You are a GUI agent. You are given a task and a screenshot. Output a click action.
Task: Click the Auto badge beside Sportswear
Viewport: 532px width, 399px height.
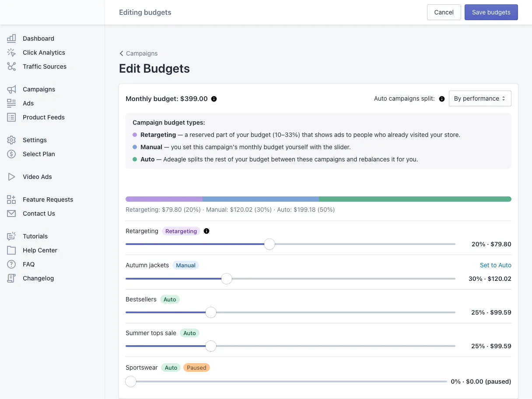(x=171, y=367)
